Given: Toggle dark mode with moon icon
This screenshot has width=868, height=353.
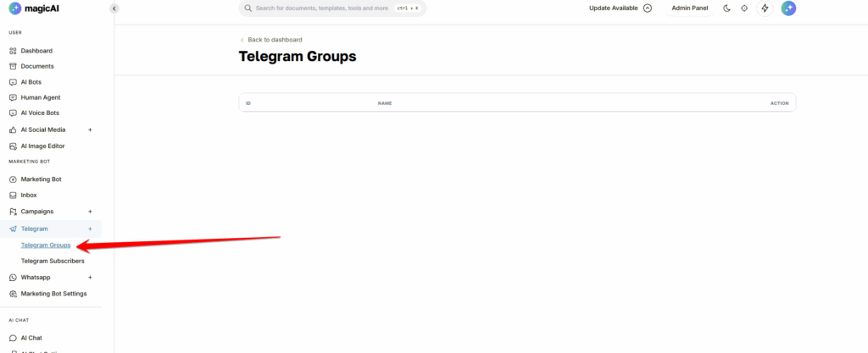Looking at the screenshot, I should pos(726,8).
